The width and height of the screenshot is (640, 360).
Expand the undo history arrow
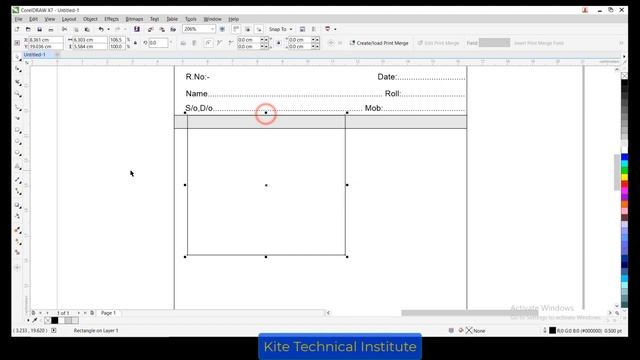coord(108,29)
